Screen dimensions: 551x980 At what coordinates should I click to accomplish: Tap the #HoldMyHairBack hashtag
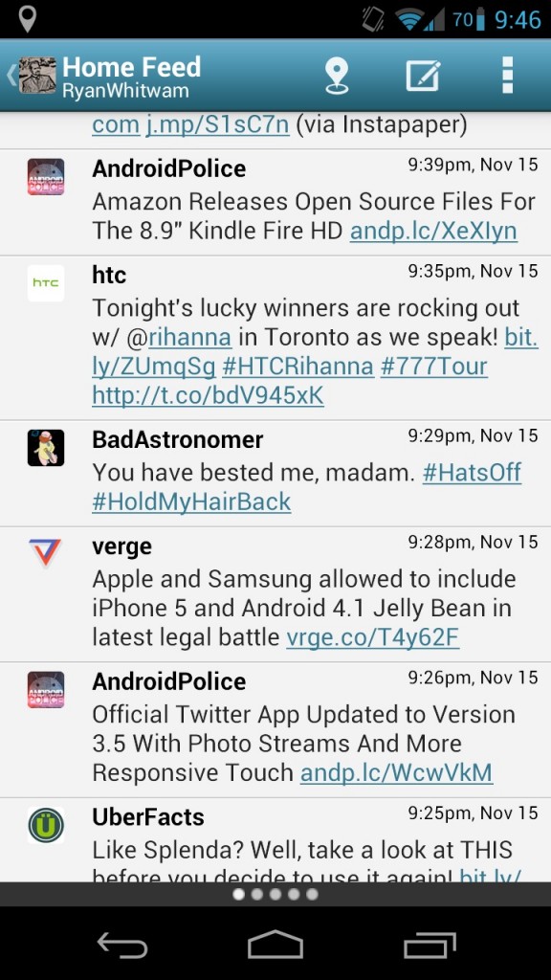coord(191,501)
